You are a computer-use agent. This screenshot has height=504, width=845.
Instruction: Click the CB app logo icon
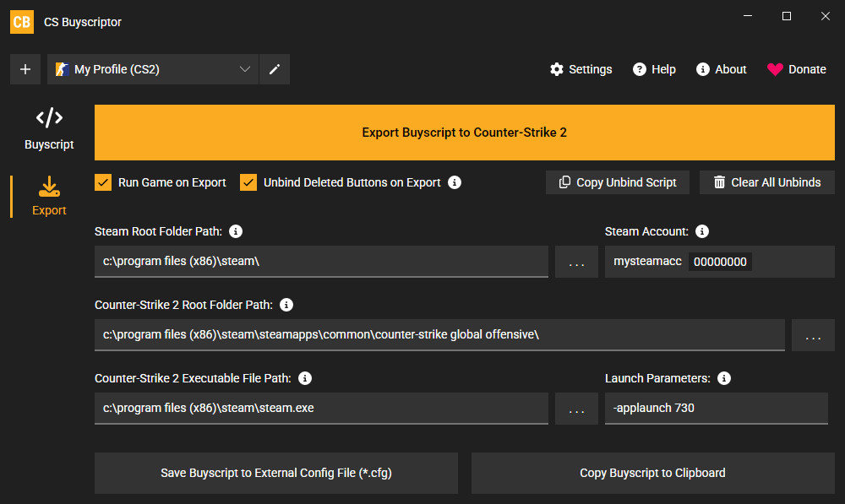tap(22, 22)
